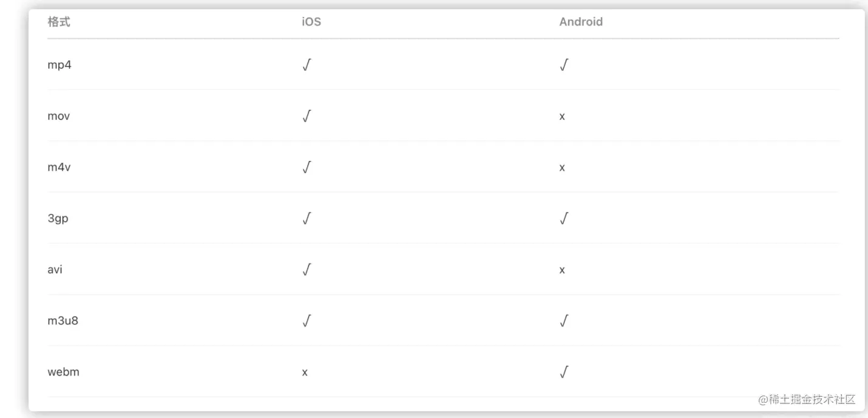Click the m4v format name
Viewport: 868px width, 418px height.
59,167
